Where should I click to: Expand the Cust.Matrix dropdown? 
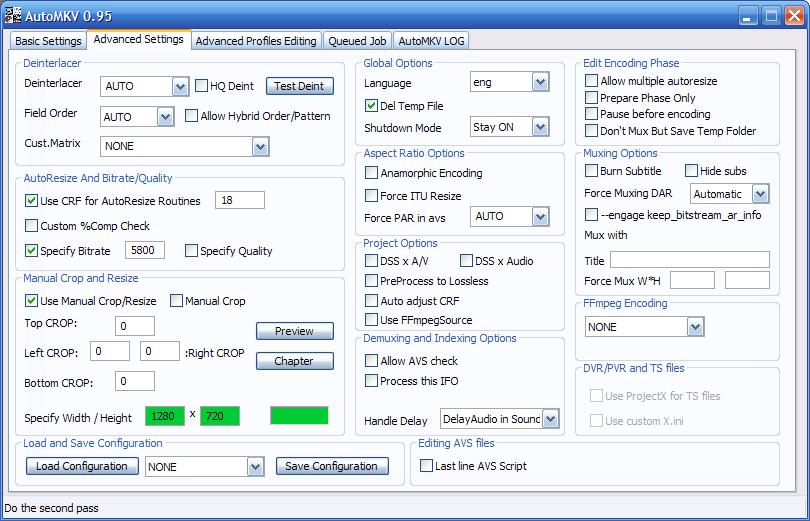point(260,147)
